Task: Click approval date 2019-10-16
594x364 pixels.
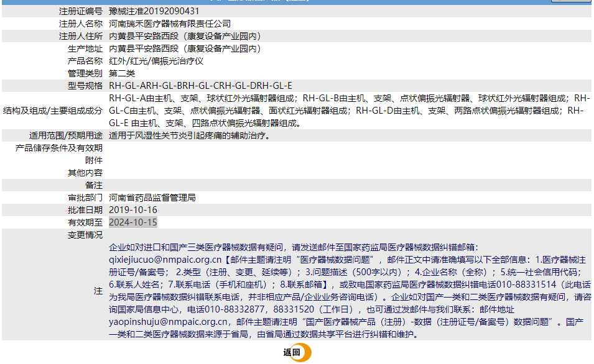Action: pyautogui.click(x=133, y=210)
